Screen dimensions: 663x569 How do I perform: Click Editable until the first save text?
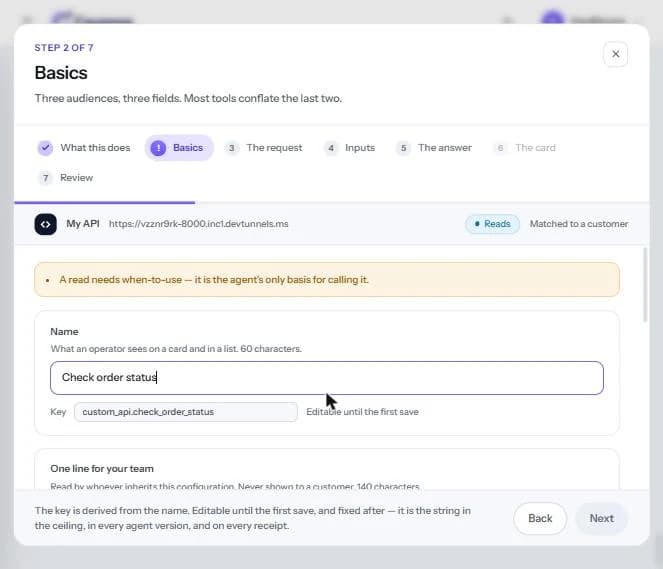pos(362,412)
